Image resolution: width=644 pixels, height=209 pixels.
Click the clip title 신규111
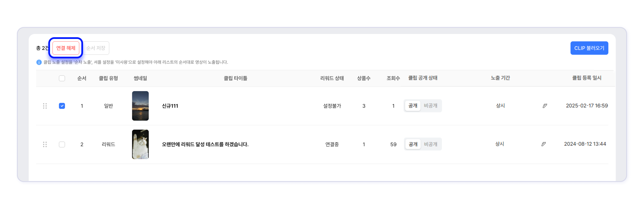[170, 106]
